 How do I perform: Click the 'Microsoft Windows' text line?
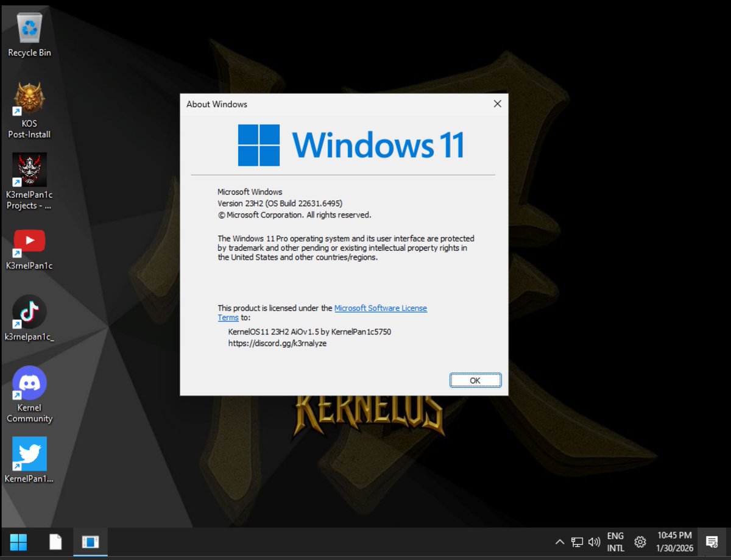250,192
